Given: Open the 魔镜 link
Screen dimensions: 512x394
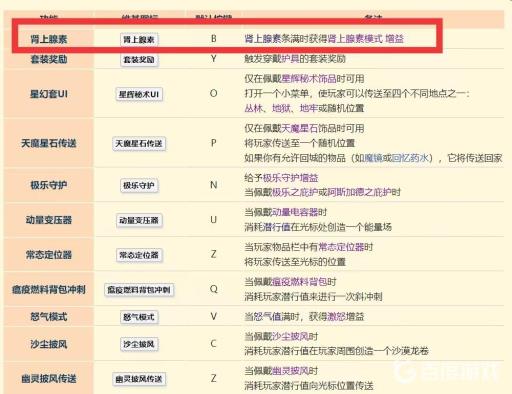Looking at the screenshot, I should 373,158.
